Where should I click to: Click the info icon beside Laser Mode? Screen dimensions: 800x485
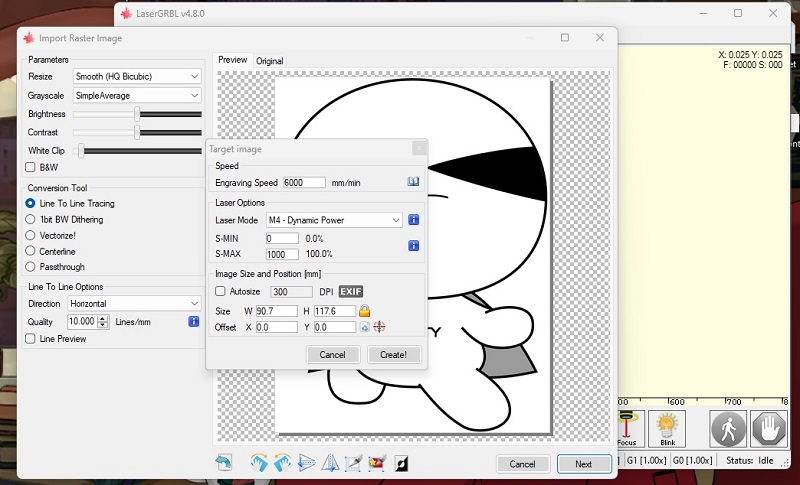point(413,220)
